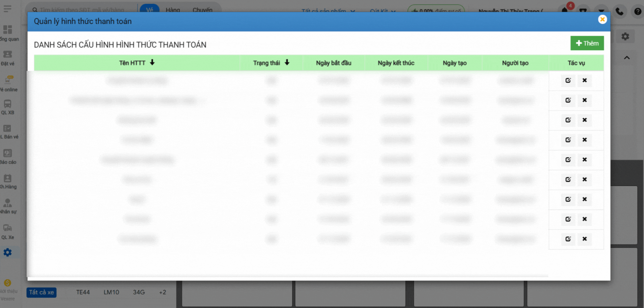
Task: Close the payment method management dialog
Action: [x=602, y=20]
